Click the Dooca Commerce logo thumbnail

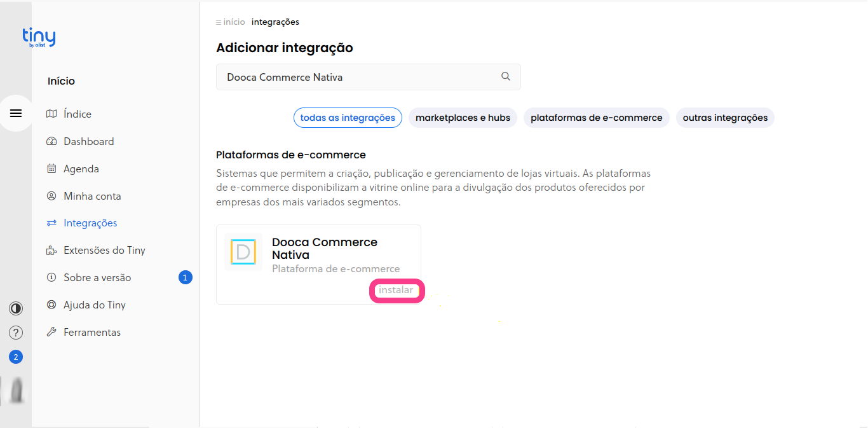click(x=243, y=252)
